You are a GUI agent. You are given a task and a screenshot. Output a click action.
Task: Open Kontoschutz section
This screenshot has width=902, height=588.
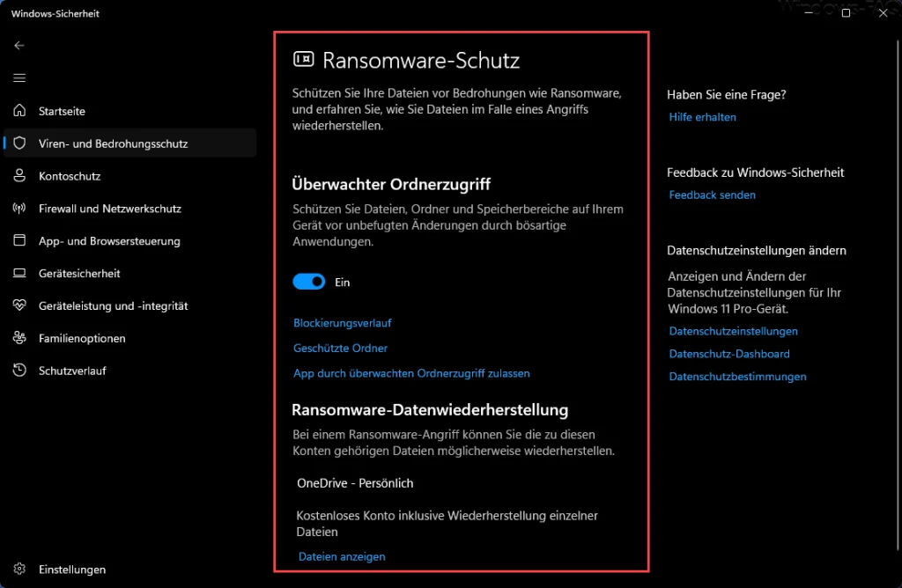point(70,176)
